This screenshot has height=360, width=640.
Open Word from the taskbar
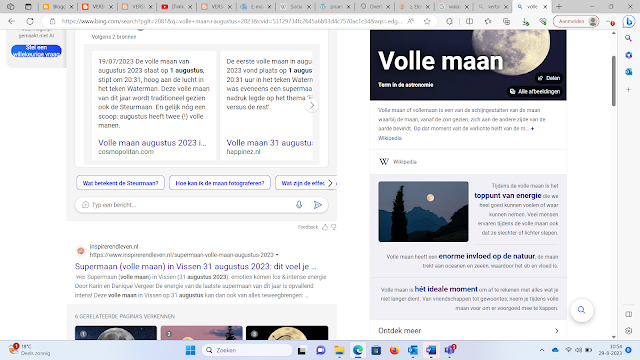coord(431,350)
